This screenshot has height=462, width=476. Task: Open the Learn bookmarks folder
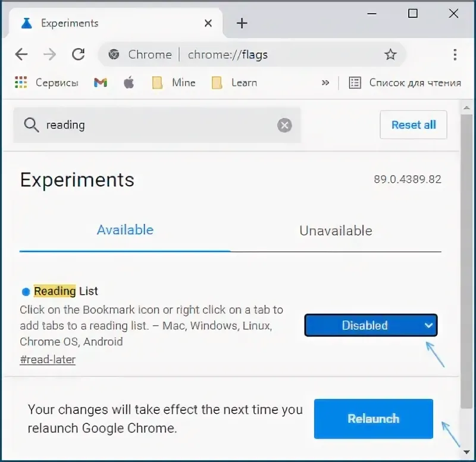pos(234,83)
